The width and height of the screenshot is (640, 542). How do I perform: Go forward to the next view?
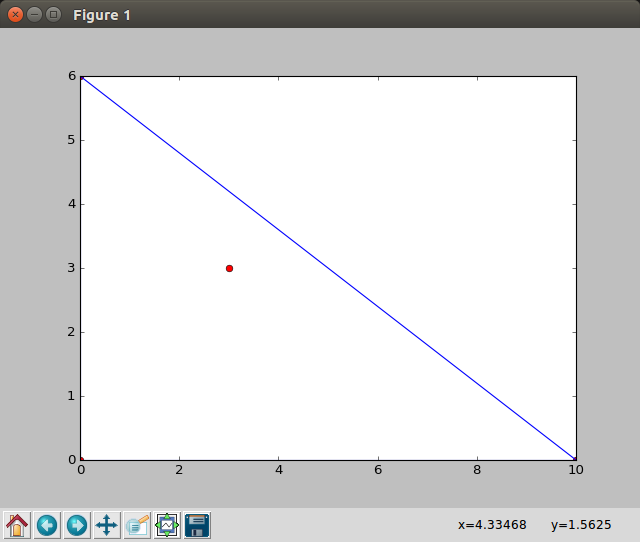pos(77,525)
